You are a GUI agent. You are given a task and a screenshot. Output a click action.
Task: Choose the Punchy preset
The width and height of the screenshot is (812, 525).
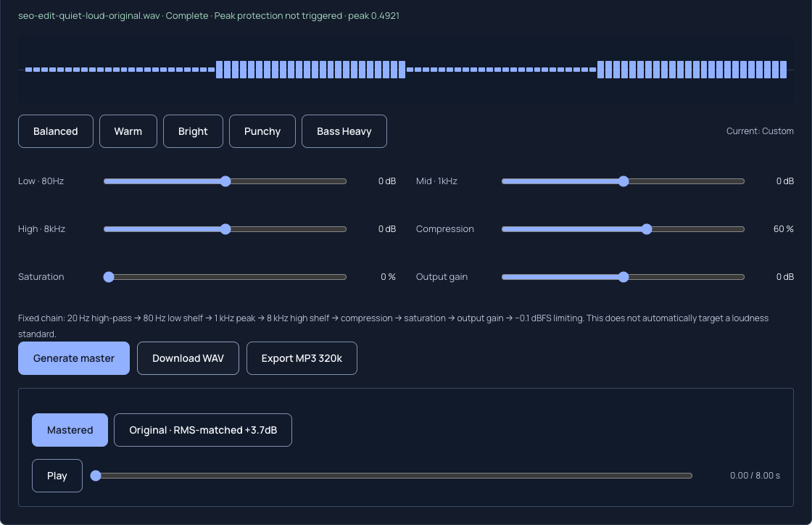262,131
